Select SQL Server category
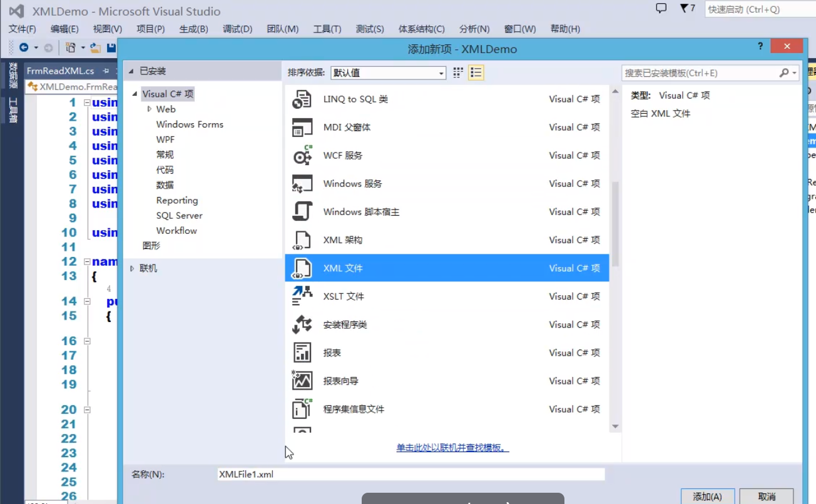Screen dimensions: 816x504 point(180,215)
